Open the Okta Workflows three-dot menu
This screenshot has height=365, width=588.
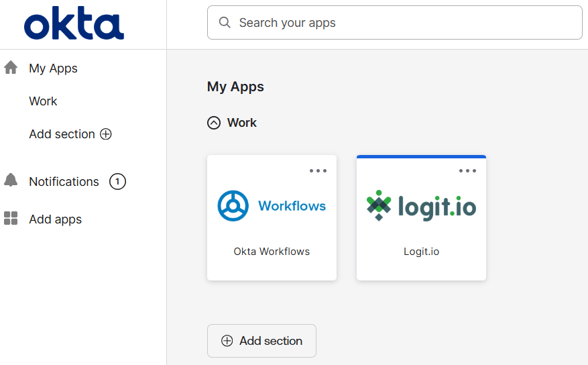(318, 170)
